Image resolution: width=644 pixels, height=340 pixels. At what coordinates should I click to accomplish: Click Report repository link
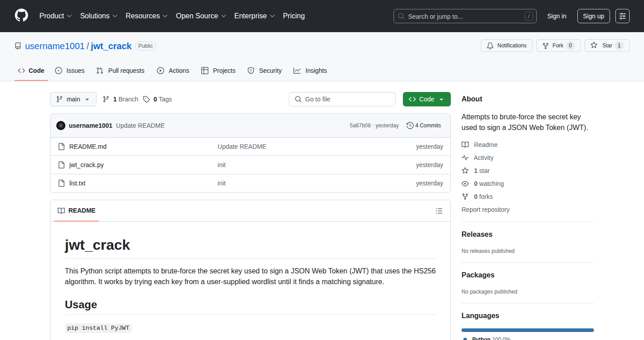coord(485,210)
